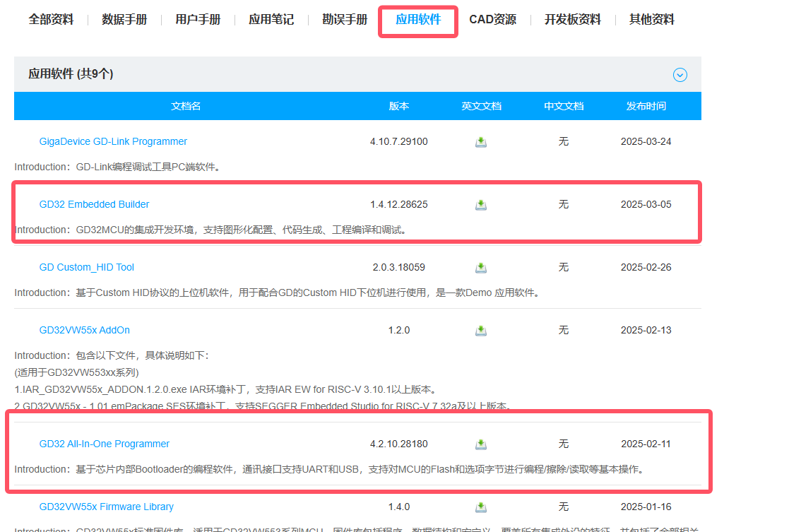Select the 应用软件 tab
The width and height of the screenshot is (789, 532).
418,20
